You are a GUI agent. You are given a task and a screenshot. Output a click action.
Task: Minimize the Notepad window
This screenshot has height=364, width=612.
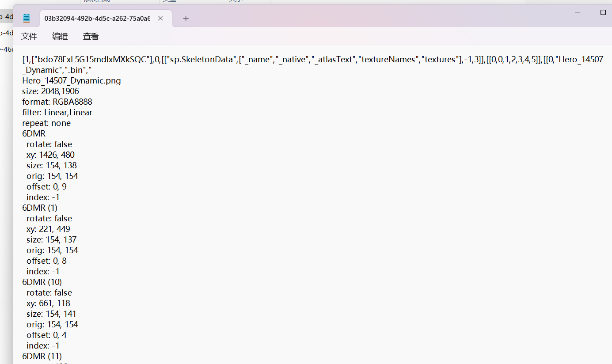click(x=578, y=12)
